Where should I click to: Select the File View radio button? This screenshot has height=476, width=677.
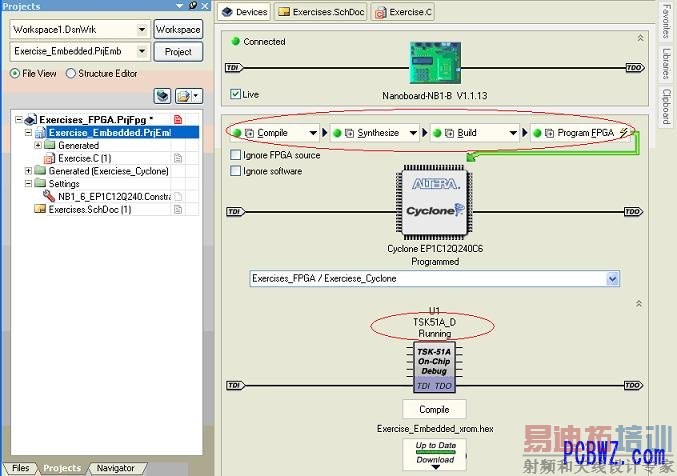(x=15, y=73)
